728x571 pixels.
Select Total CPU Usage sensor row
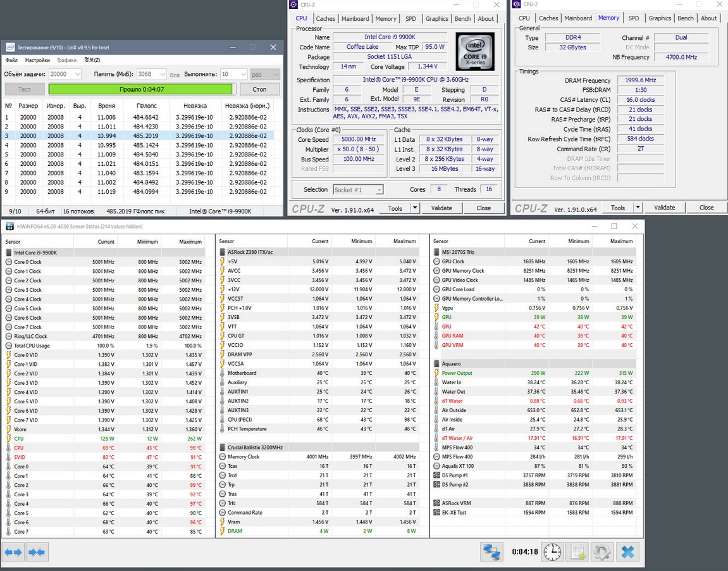tap(104, 346)
